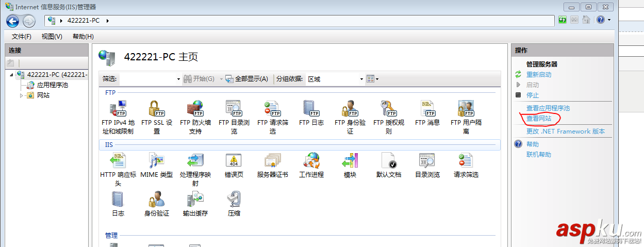Click the 筛选 filter input box
Image resolution: width=644 pixels, height=247 pixels.
[147, 79]
